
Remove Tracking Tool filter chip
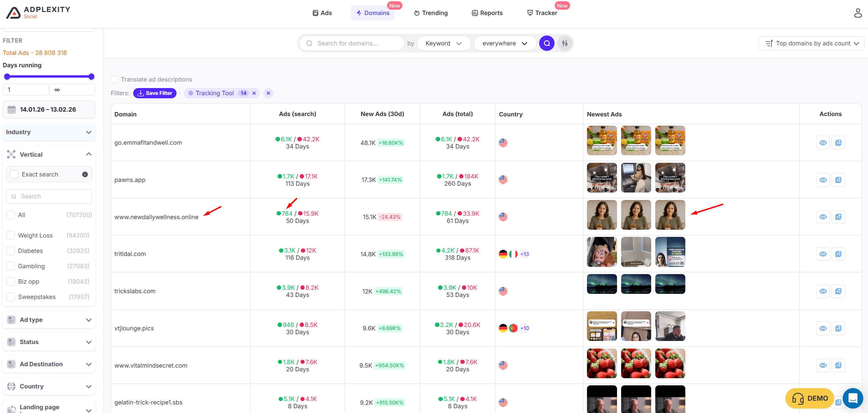tap(254, 93)
